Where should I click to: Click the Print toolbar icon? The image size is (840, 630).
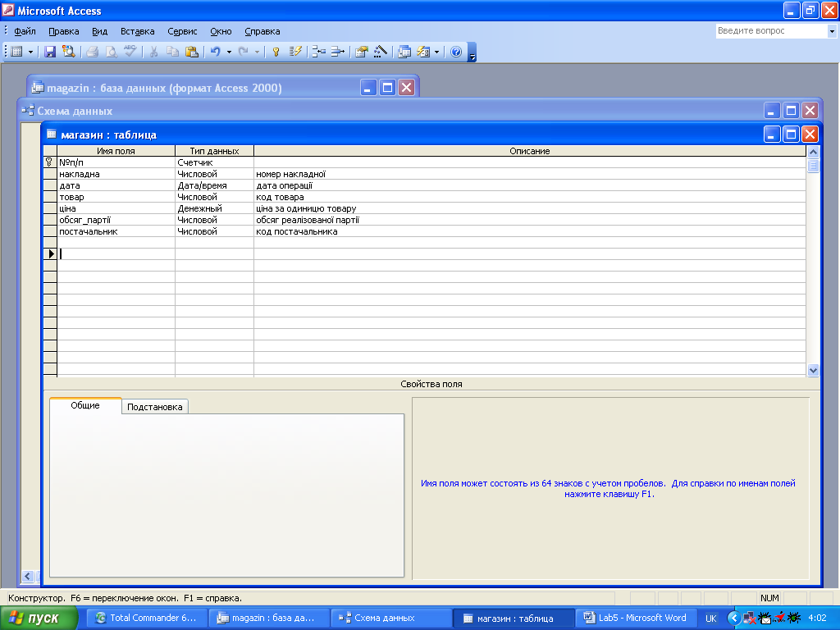[x=92, y=52]
